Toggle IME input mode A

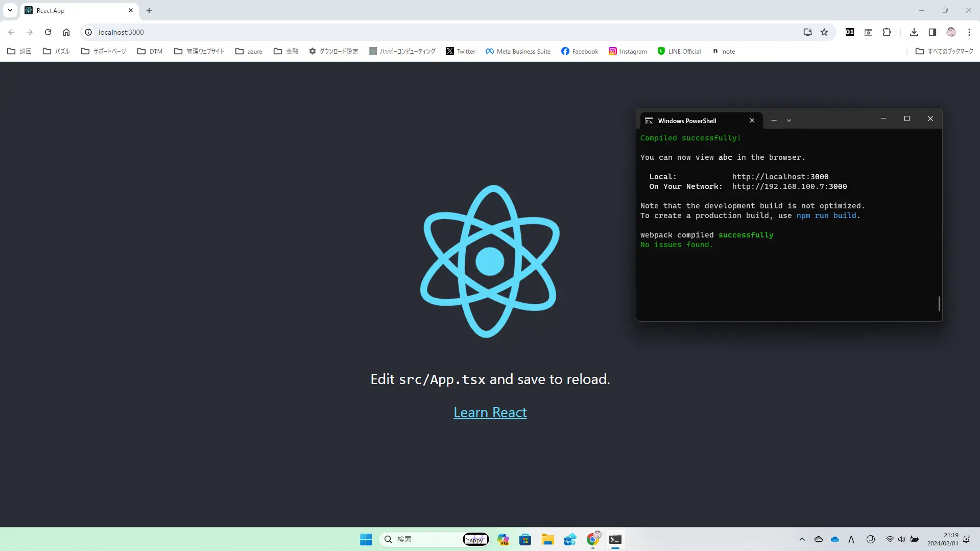pos(851,539)
